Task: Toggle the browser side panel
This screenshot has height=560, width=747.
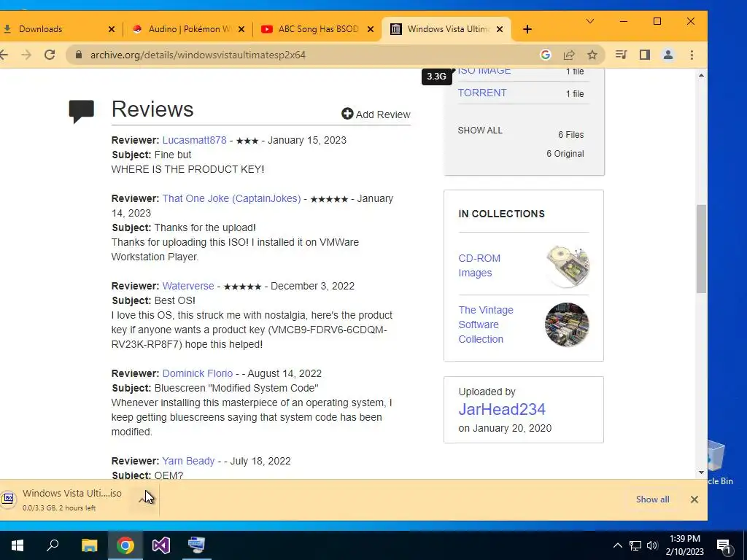Action: 645,55
